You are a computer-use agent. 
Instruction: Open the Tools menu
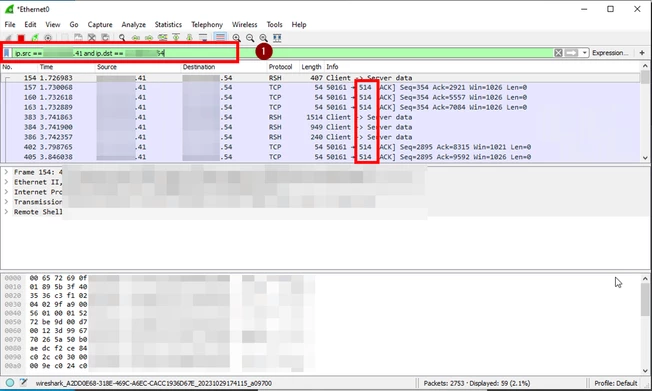[274, 25]
